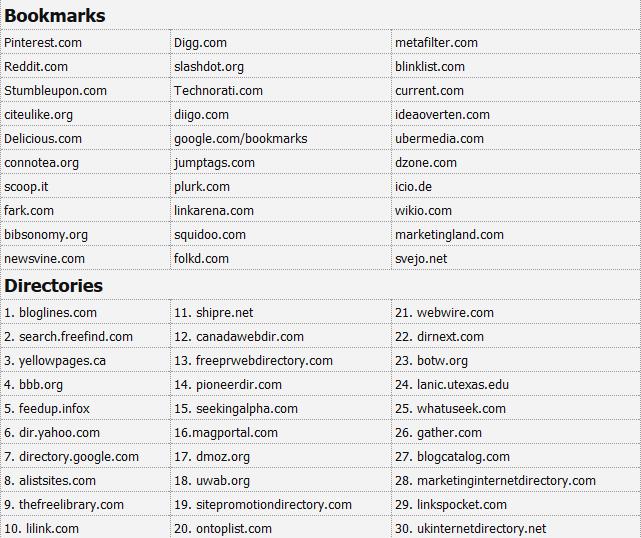Select directory.google.com in the list
This screenshot has width=641, height=538.
click(72, 457)
